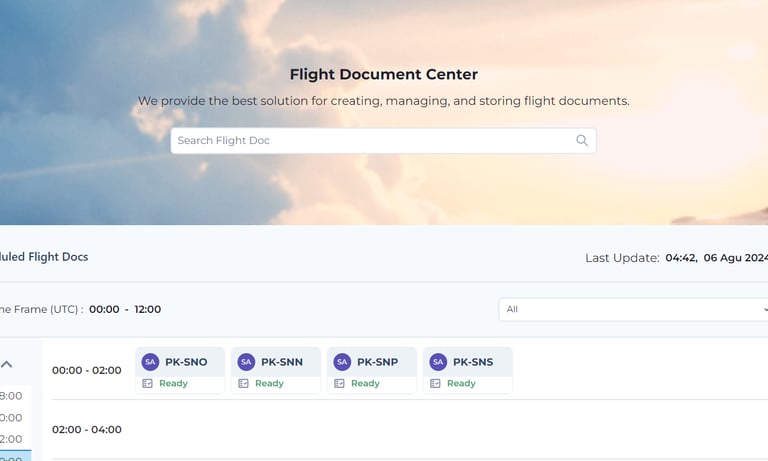This screenshot has width=768, height=461.
Task: Click the Search Flight Doc input field
Action: (x=383, y=141)
